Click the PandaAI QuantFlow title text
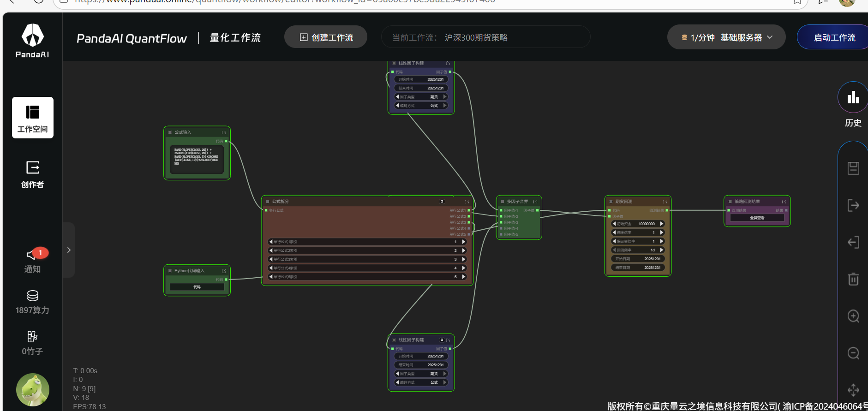The image size is (868, 411). 132,38
